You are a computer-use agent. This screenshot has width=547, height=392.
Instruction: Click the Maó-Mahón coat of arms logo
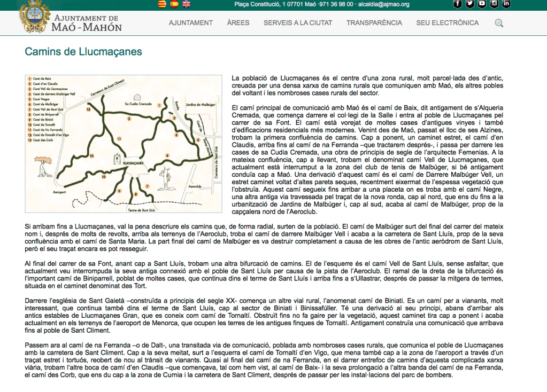[34, 17]
